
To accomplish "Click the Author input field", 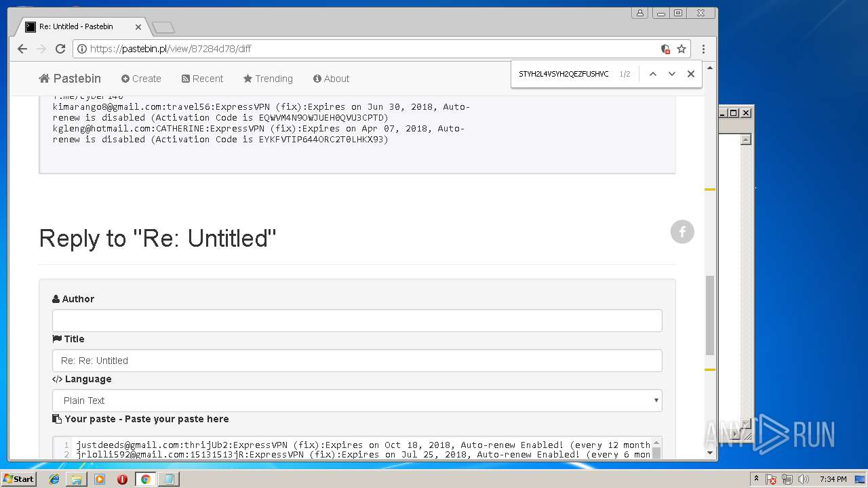I will [357, 321].
